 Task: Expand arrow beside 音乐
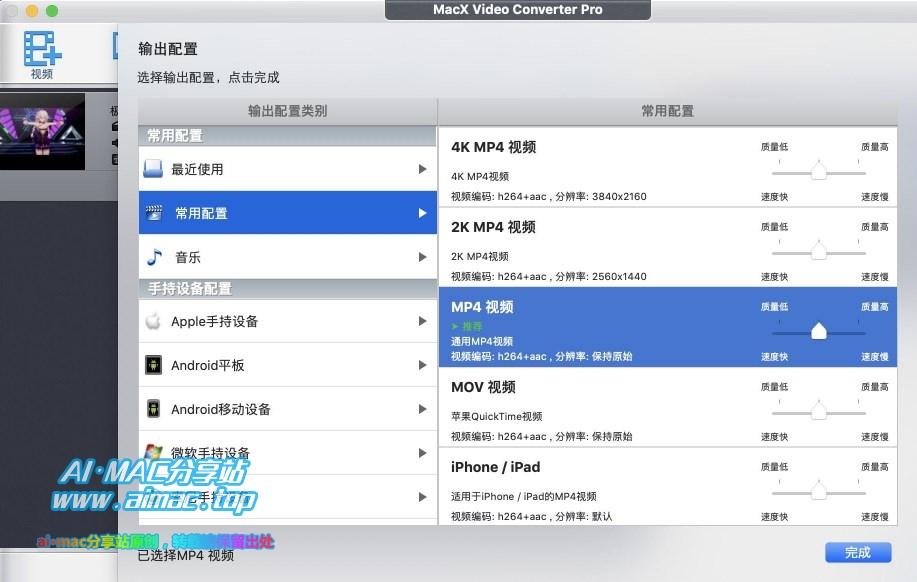coord(422,257)
